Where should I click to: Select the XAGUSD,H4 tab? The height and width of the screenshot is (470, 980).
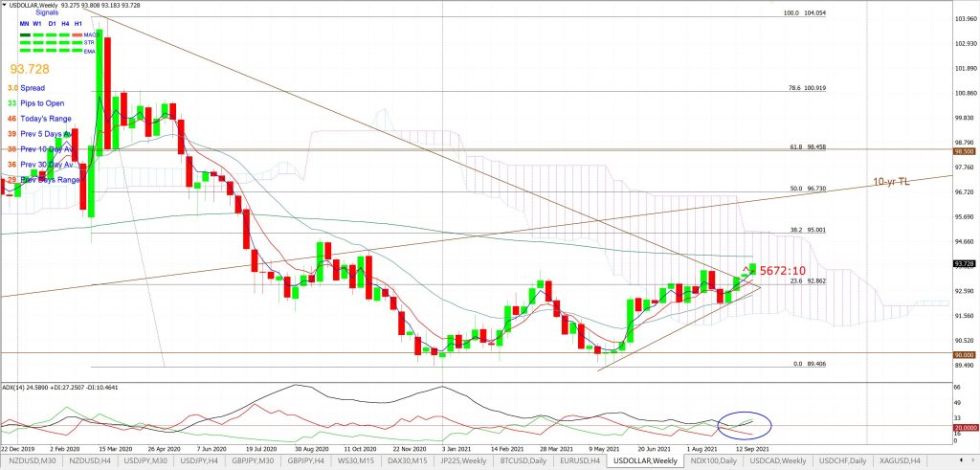coord(898,460)
